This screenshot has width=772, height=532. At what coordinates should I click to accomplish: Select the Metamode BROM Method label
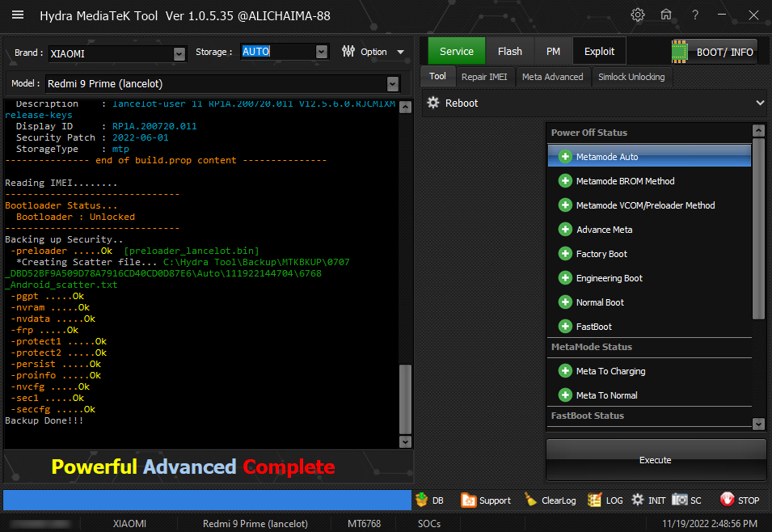[626, 181]
